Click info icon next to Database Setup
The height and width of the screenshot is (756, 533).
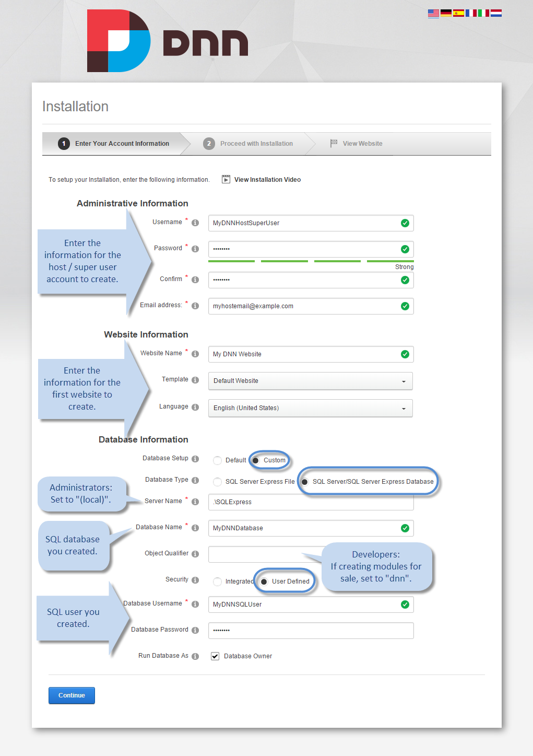tap(195, 459)
